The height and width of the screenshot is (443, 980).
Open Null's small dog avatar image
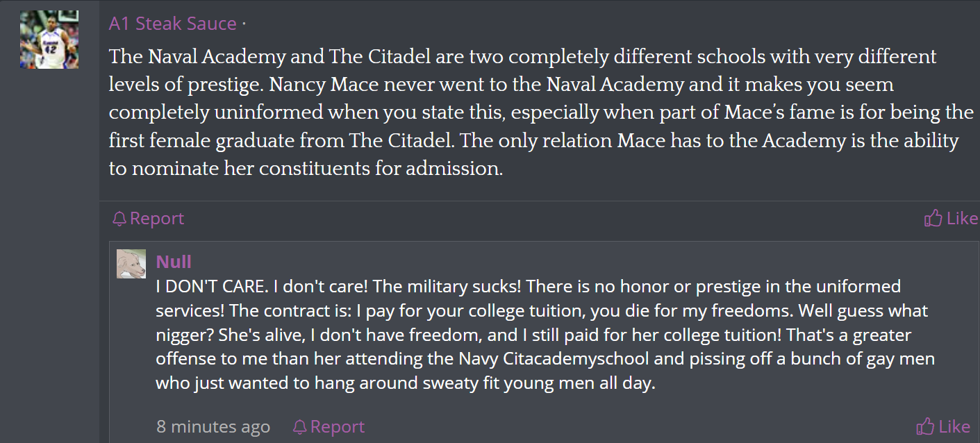[x=131, y=264]
